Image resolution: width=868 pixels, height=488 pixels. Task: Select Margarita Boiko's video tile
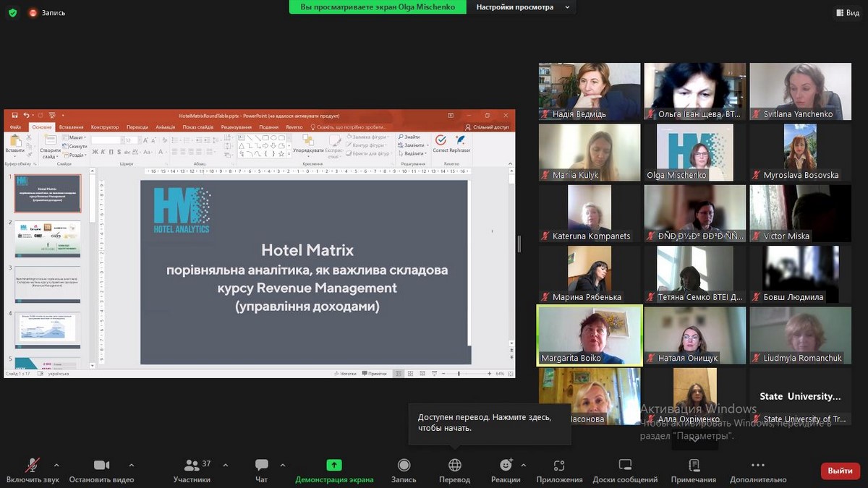590,335
